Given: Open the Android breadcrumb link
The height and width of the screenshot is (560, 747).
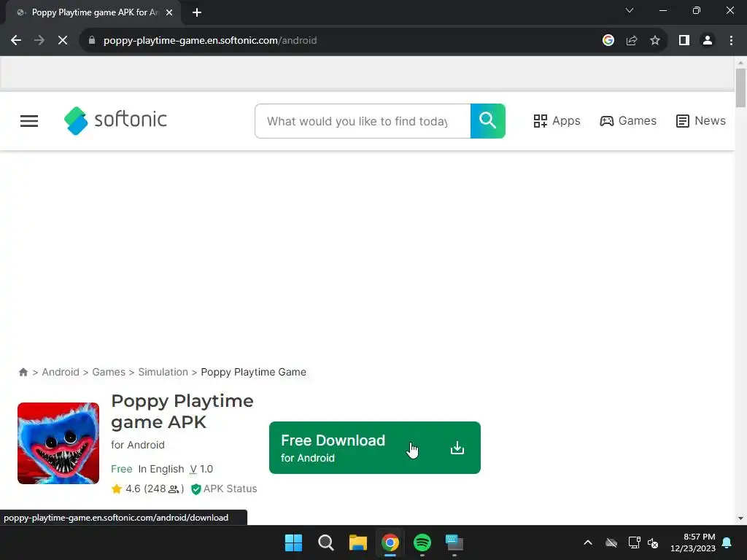Looking at the screenshot, I should [61, 372].
